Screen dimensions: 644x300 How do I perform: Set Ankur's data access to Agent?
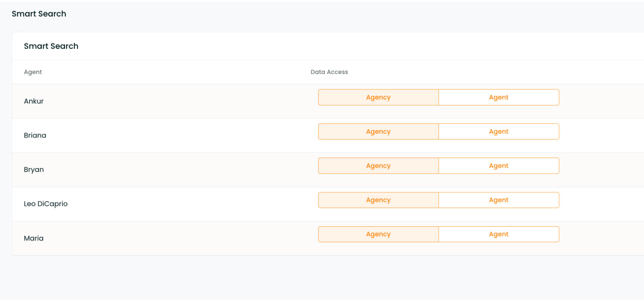[x=499, y=97]
